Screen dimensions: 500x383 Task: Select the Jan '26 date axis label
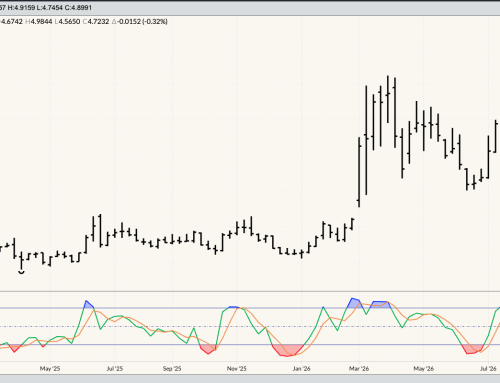[301, 369]
